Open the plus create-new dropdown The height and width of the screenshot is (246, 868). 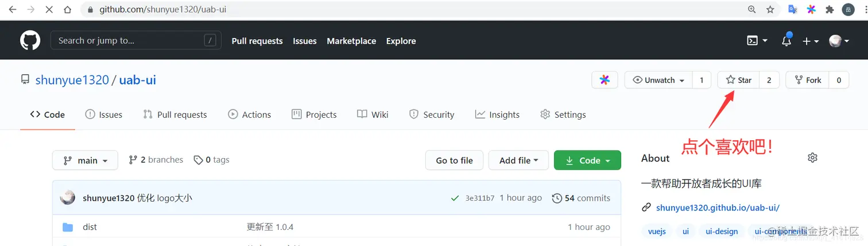pyautogui.click(x=811, y=41)
